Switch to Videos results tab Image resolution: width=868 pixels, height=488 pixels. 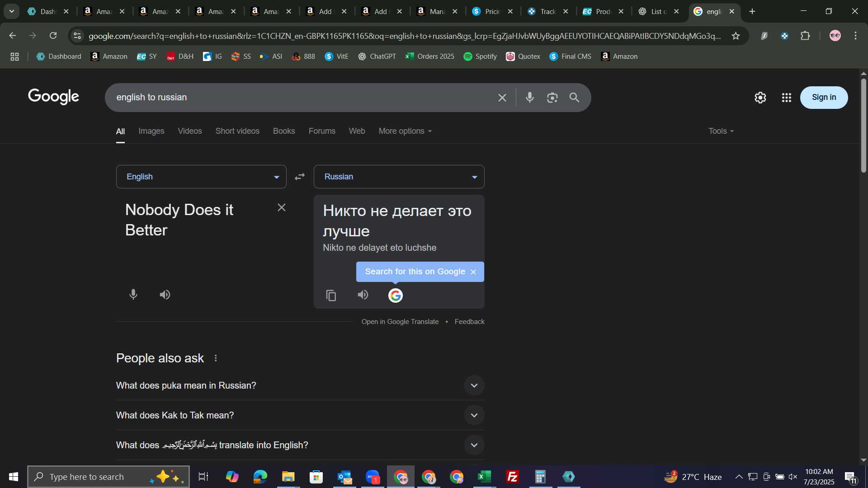point(190,131)
